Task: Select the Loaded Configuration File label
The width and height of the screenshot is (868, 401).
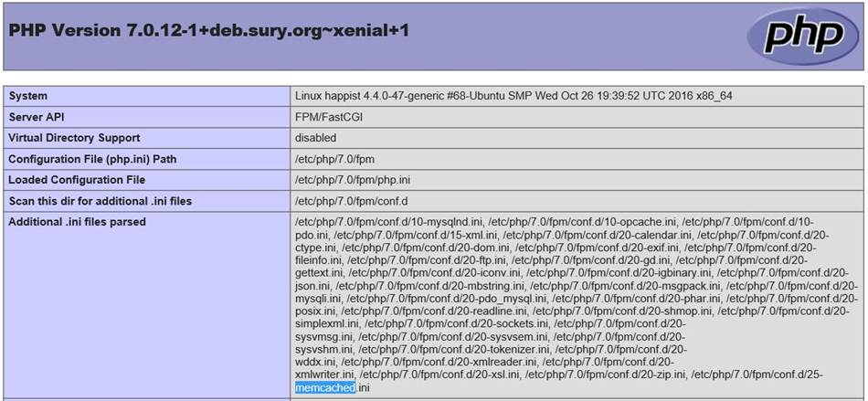Action: 77,180
